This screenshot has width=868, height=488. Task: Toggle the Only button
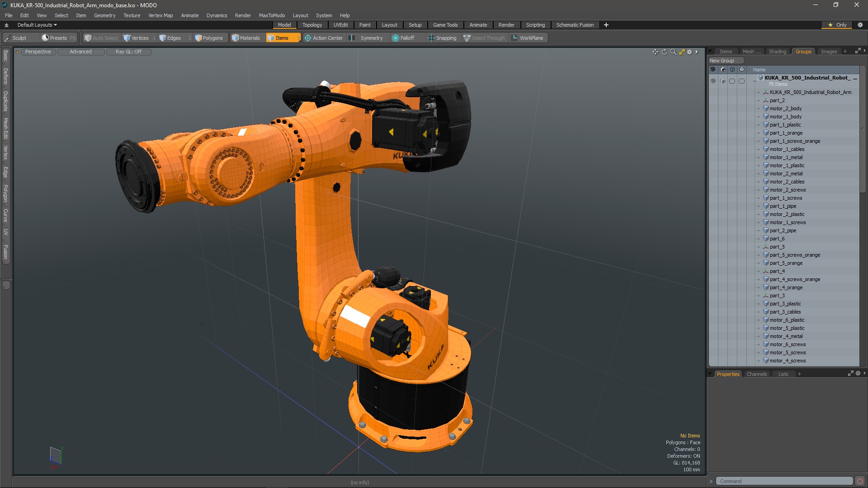pos(837,25)
